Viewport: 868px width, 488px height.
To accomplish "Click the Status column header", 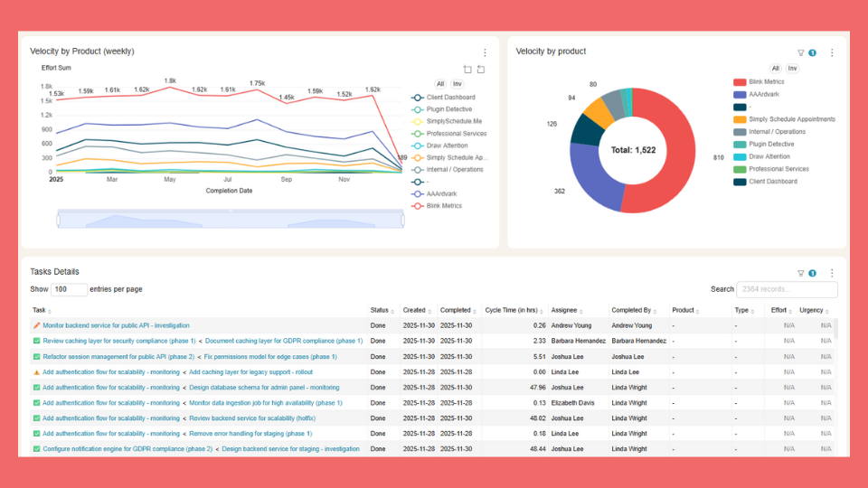I will 379,310.
